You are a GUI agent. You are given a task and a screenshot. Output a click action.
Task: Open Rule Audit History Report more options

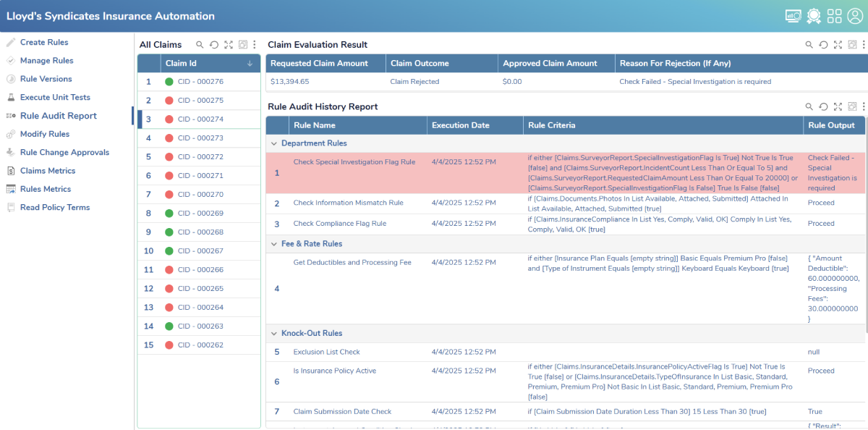click(x=864, y=106)
